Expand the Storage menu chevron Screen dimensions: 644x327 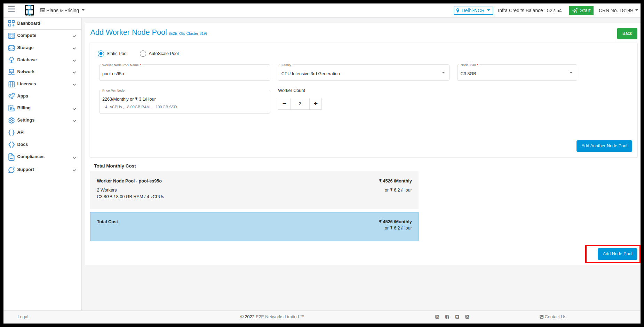coord(74,48)
